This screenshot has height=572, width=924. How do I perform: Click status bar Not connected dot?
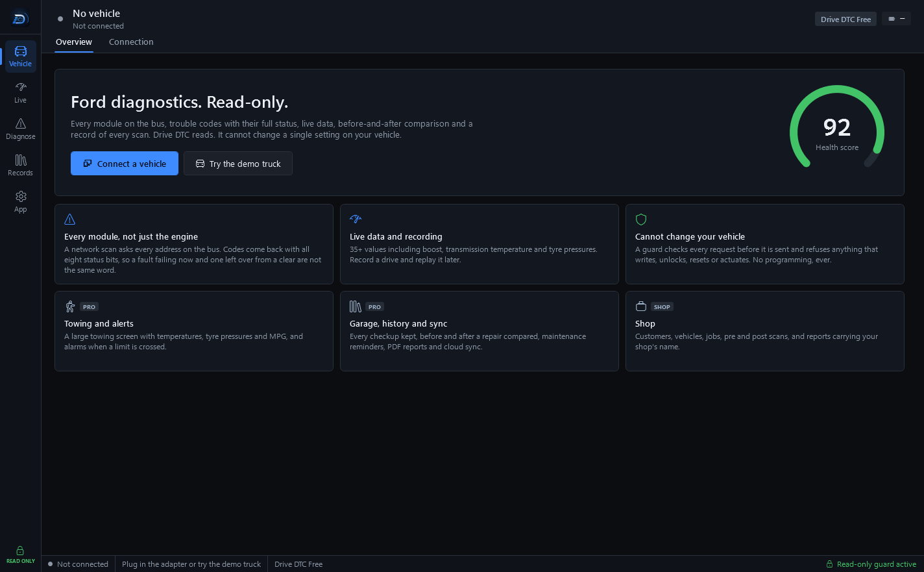pyautogui.click(x=50, y=564)
